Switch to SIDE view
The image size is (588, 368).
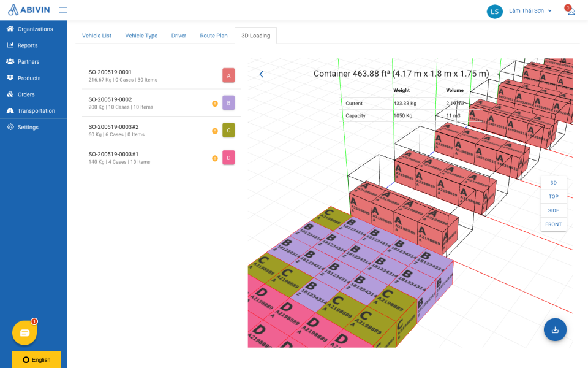[x=553, y=210]
